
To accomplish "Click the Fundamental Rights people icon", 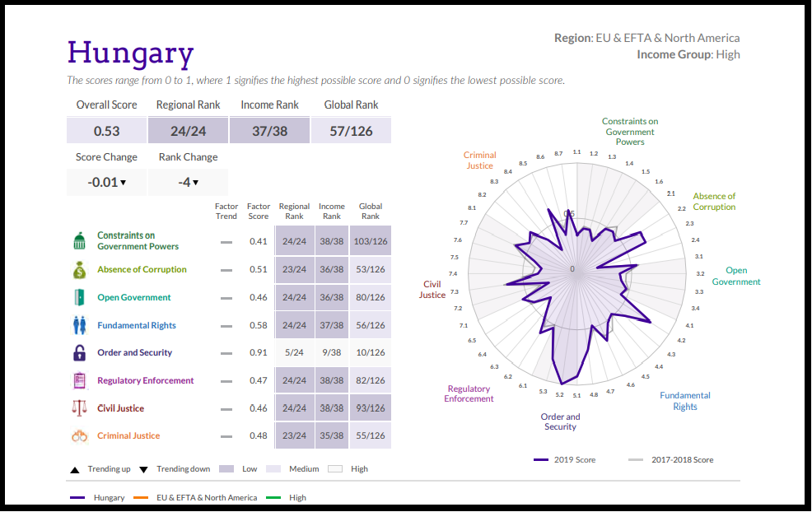I will 79,325.
